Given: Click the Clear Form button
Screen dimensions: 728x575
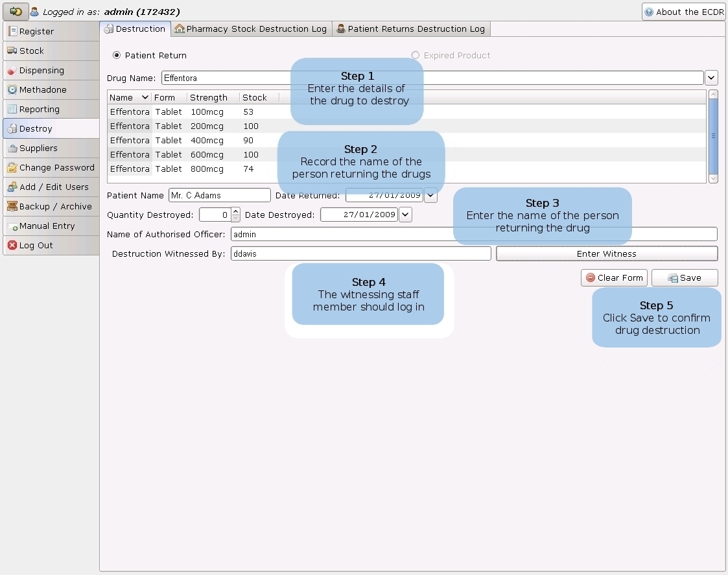Looking at the screenshot, I should (614, 277).
